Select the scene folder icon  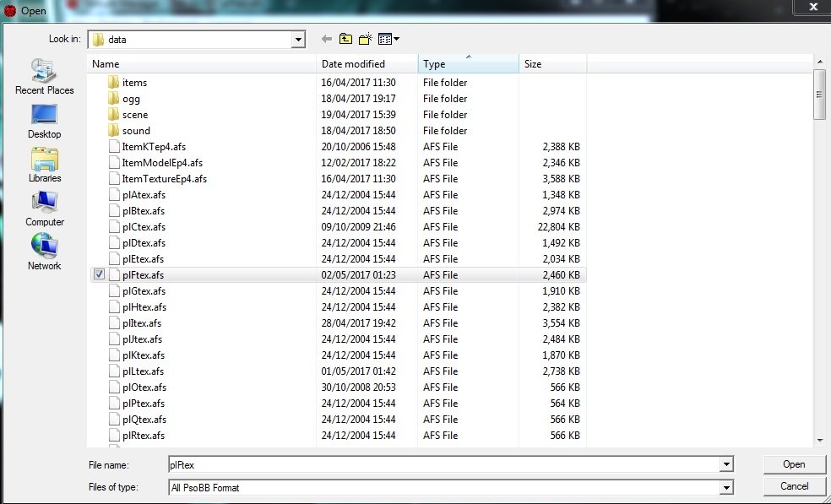[113, 115]
